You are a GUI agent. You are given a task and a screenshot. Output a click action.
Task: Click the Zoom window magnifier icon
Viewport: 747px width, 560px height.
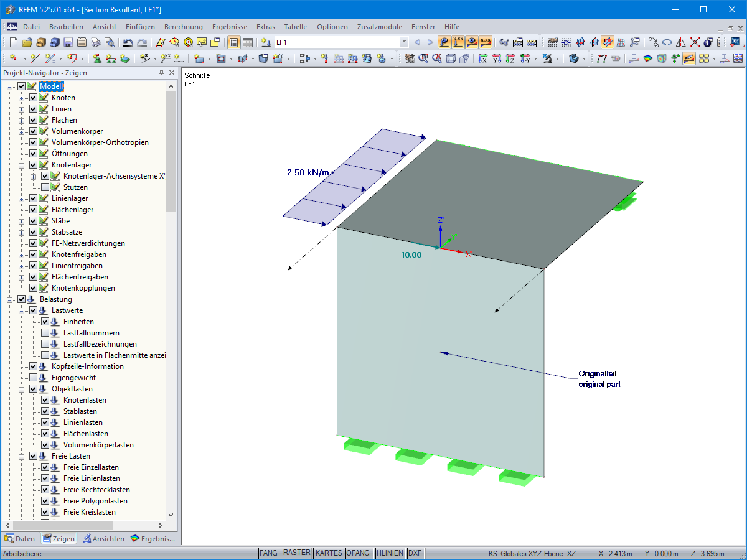point(423,58)
